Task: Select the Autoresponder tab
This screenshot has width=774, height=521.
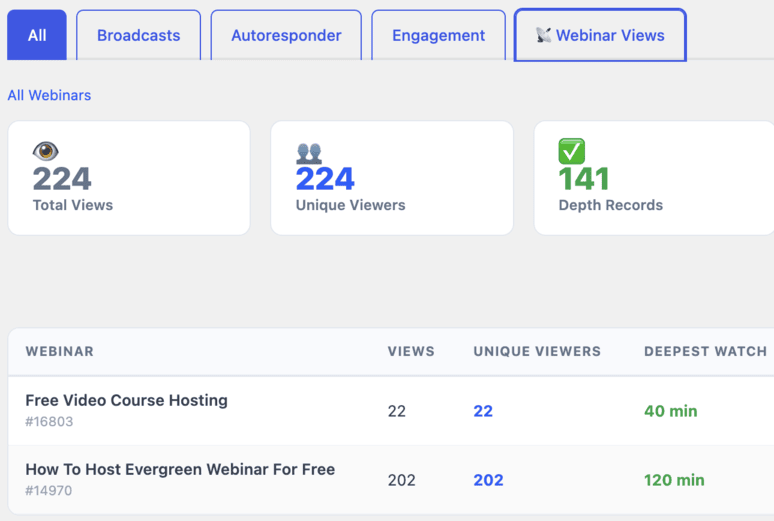Action: (x=286, y=35)
